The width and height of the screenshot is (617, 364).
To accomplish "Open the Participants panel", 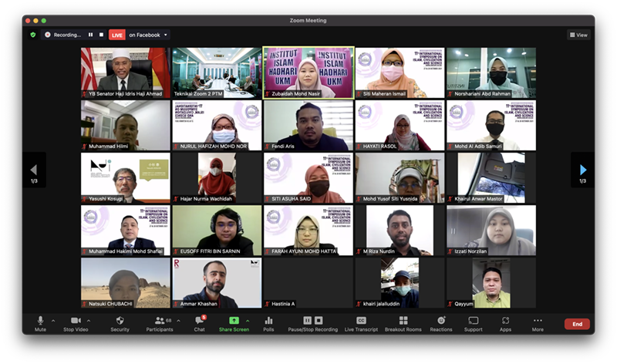I will (x=160, y=321).
